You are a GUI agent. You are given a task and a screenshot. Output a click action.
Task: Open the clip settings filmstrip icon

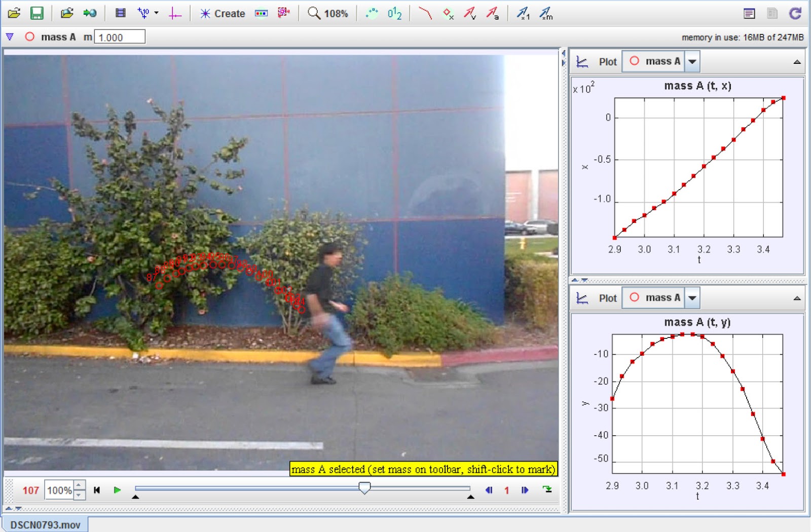121,13
